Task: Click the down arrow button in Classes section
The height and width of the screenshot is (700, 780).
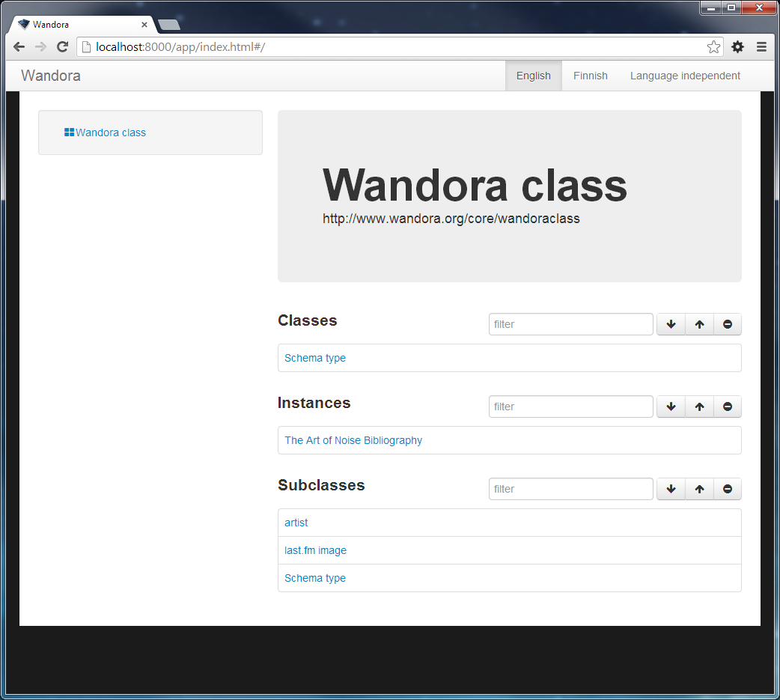Action: (671, 324)
